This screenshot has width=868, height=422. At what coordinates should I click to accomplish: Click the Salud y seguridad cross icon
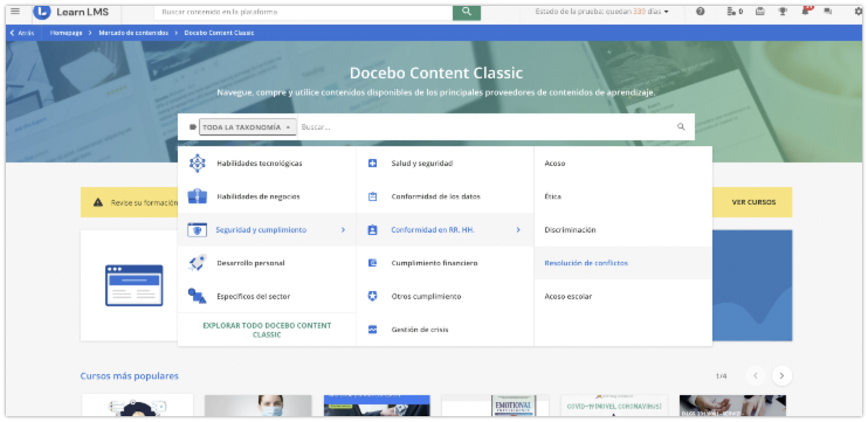click(x=373, y=164)
